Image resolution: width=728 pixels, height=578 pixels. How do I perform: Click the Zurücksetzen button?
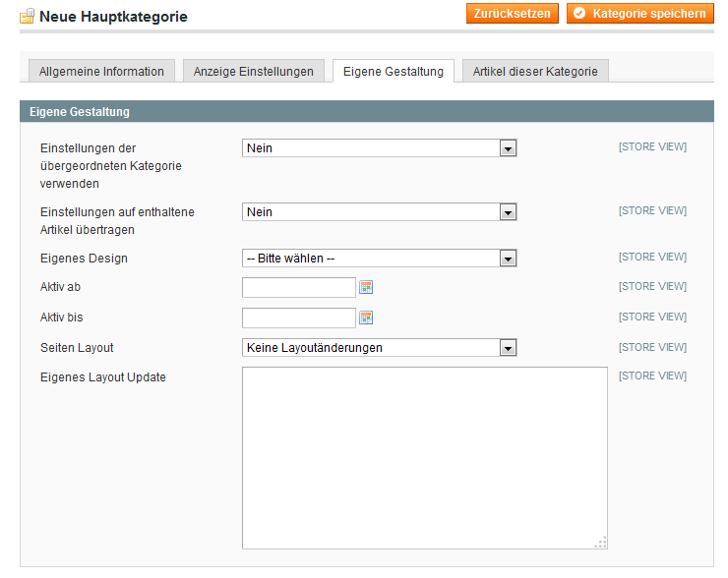513,13
